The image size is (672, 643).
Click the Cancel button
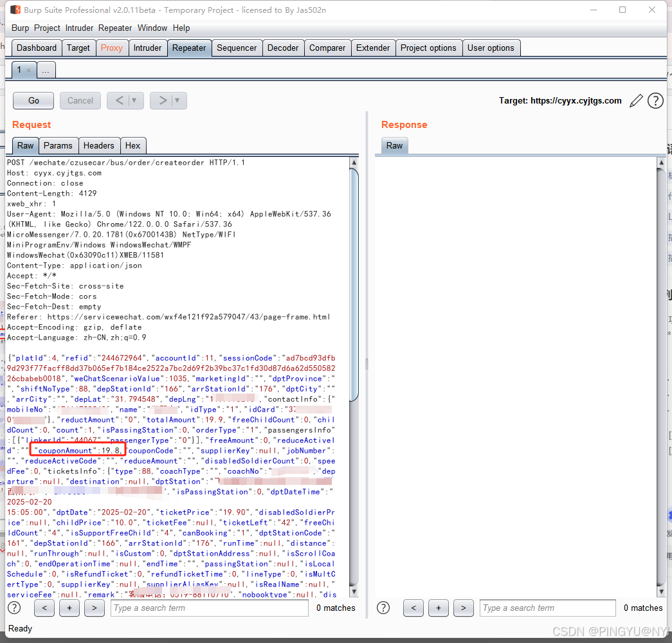pos(80,101)
